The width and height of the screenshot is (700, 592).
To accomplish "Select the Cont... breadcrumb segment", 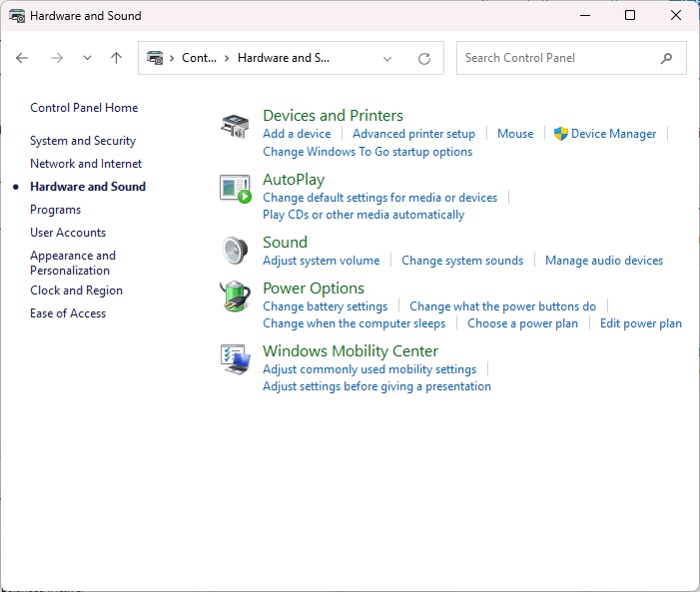I will 199,58.
